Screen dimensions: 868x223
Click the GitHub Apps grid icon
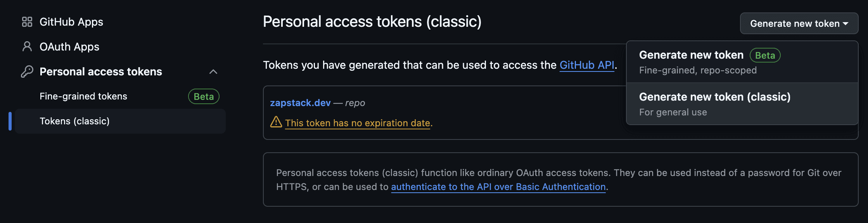tap(27, 22)
